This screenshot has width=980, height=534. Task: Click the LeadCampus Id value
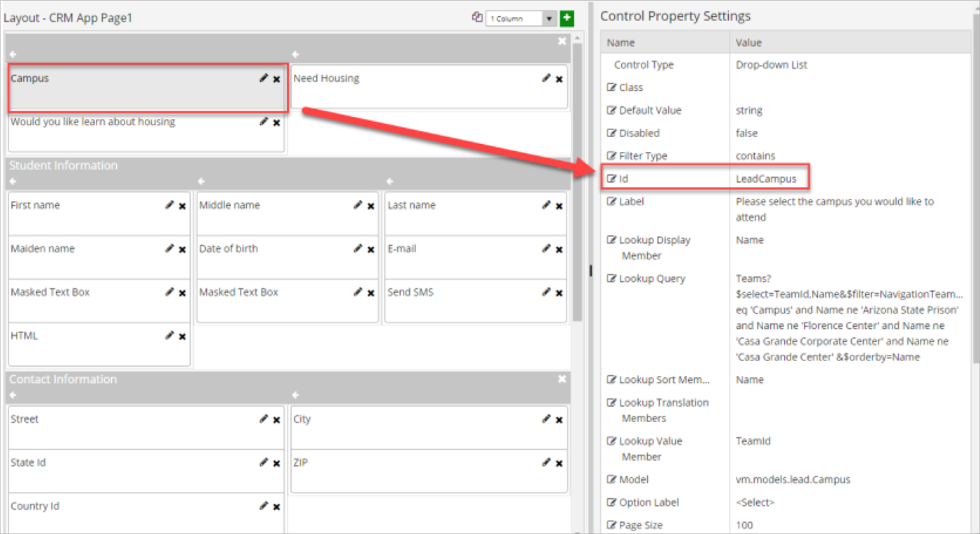click(766, 178)
